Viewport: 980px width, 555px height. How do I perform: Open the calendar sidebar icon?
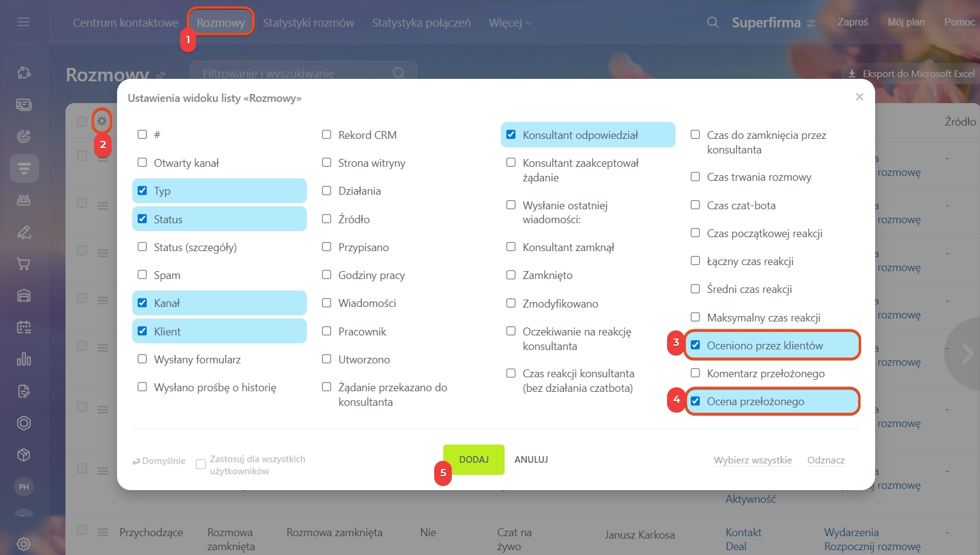click(x=24, y=328)
